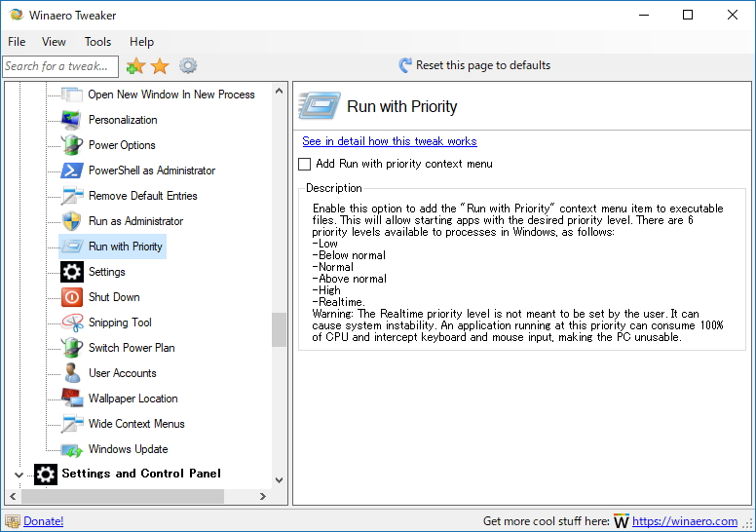Viewport: 756px width, 532px height.
Task: Click the Donate icon in the status bar
Action: click(x=13, y=521)
